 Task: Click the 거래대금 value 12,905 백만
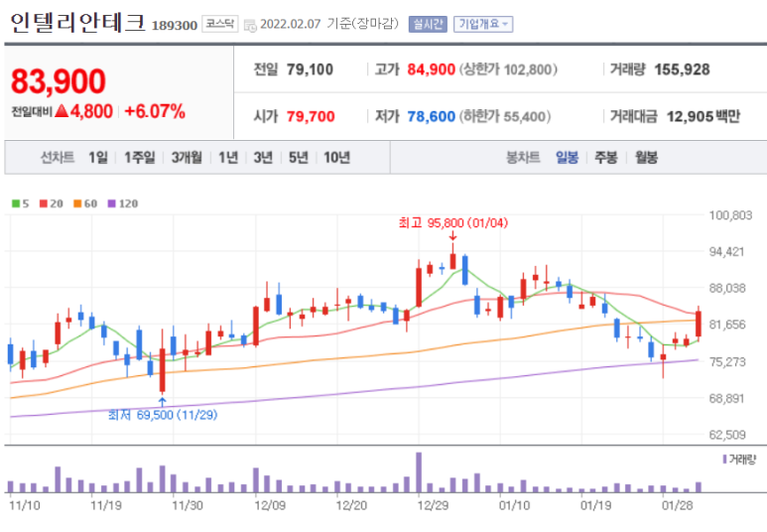pyautogui.click(x=703, y=116)
